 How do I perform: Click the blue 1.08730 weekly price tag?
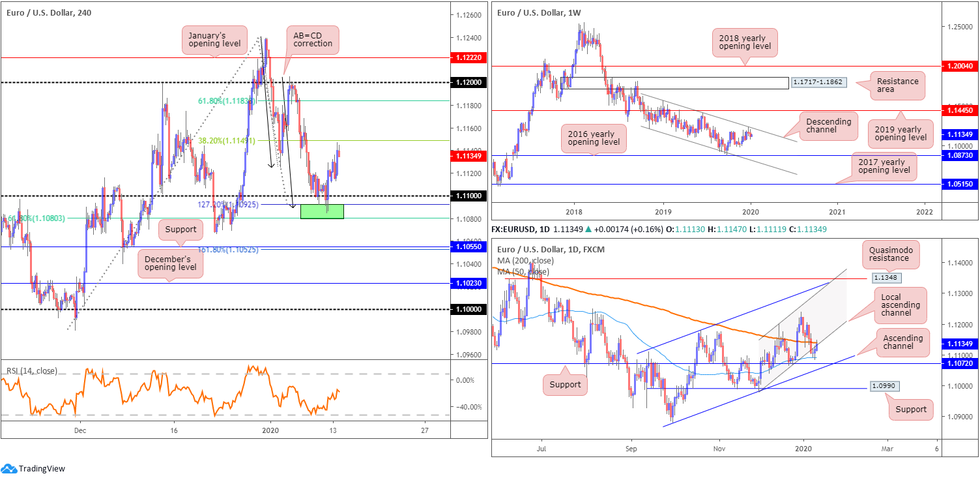pyautogui.click(x=960, y=157)
